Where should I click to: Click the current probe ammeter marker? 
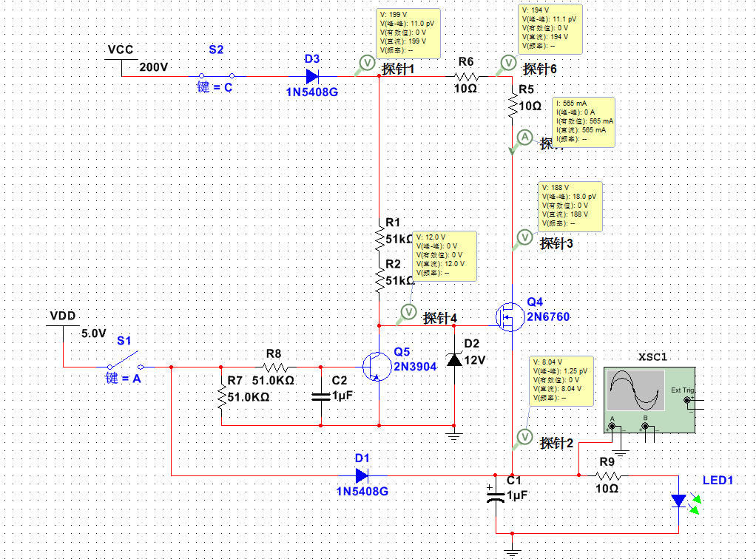(524, 138)
